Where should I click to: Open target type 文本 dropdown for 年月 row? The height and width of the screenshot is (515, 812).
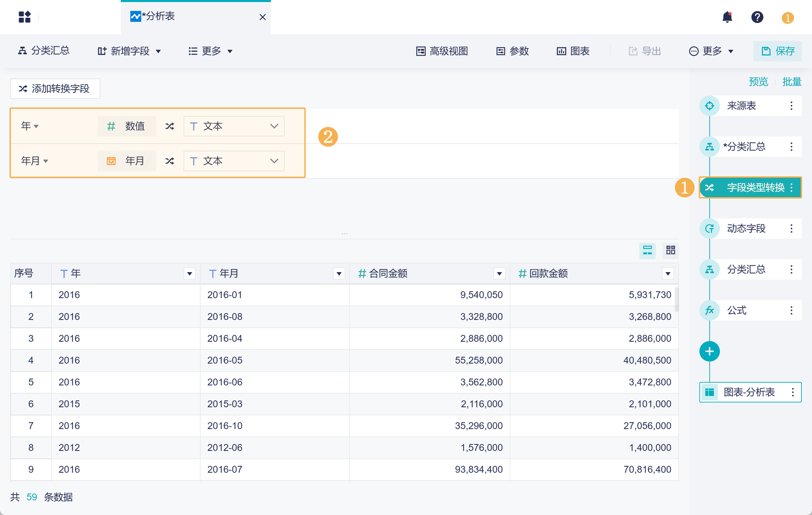234,161
